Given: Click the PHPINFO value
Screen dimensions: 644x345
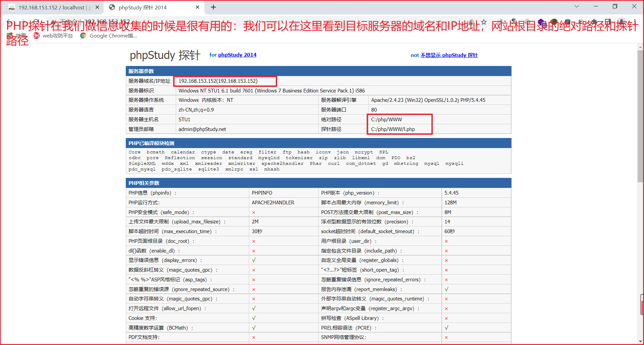Looking at the screenshot, I should click(x=262, y=193).
